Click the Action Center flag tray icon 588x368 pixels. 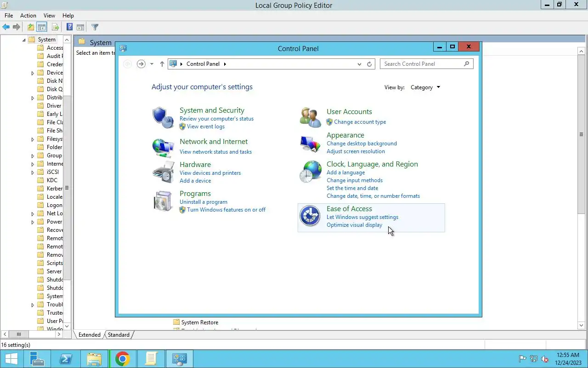(x=522, y=359)
